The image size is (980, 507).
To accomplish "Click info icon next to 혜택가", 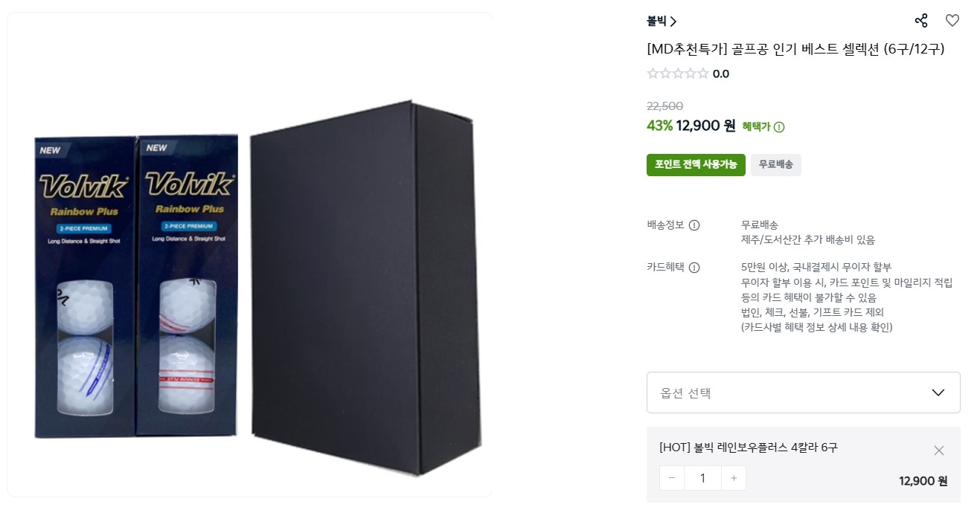I will pos(779,127).
